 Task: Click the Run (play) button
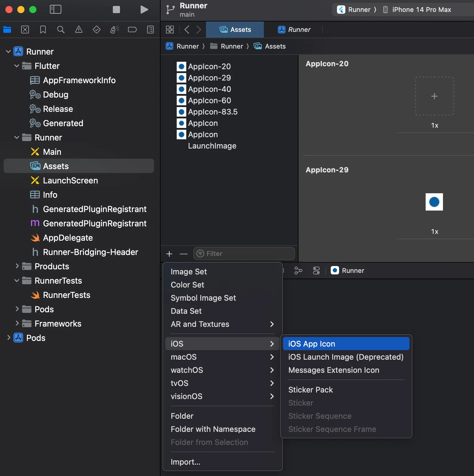[144, 10]
